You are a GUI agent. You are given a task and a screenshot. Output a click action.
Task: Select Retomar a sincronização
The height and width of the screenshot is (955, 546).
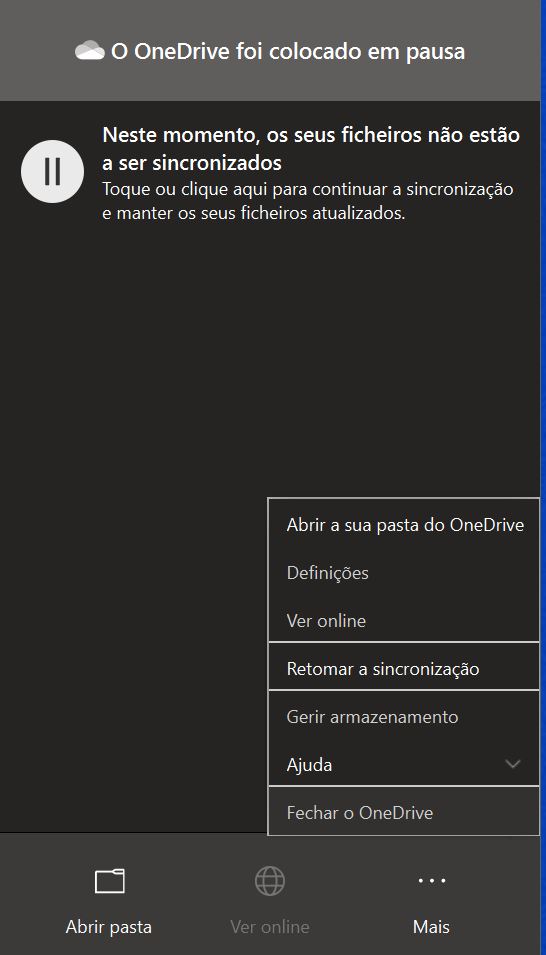(404, 669)
